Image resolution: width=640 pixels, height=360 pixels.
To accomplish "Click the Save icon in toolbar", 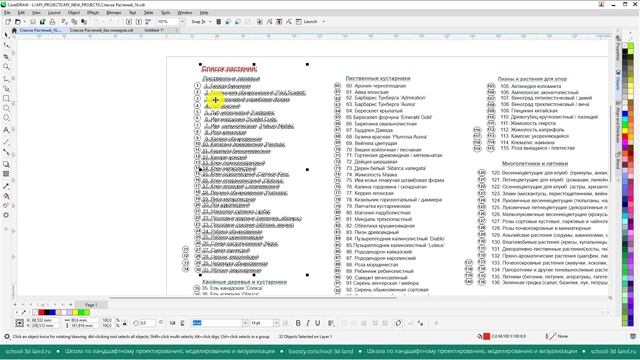I will tap(33, 22).
